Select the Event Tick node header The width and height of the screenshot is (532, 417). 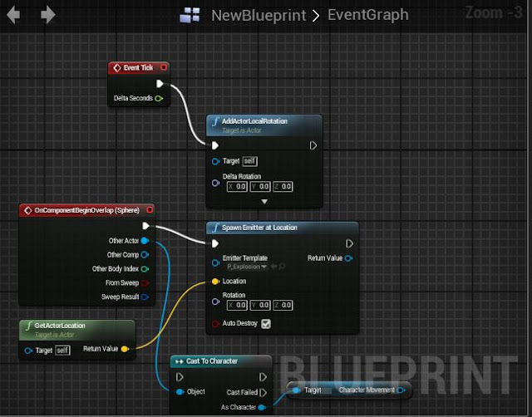point(138,68)
